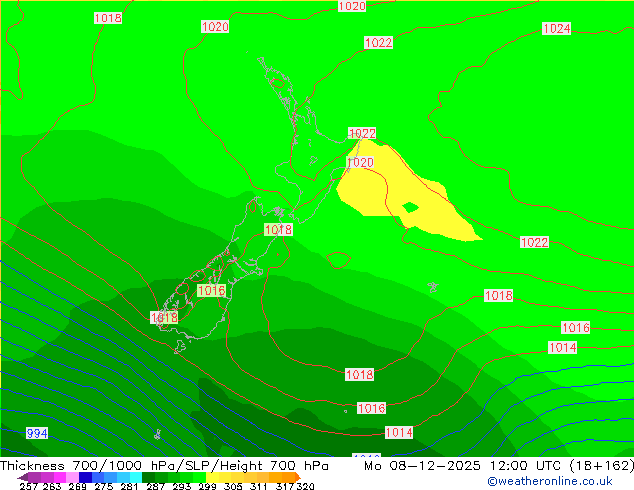Click the 1018 label in the top-left corner

[x=108, y=18]
